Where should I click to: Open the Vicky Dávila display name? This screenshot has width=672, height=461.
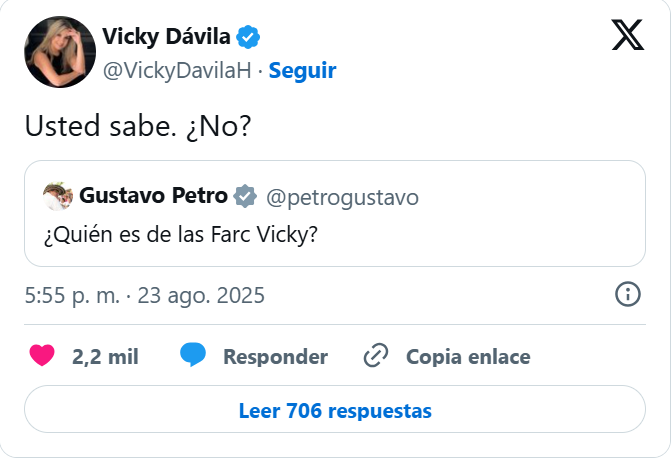(x=166, y=38)
